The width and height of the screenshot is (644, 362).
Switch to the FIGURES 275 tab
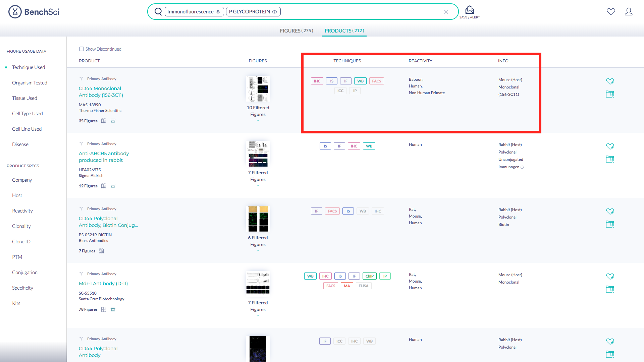[297, 31]
